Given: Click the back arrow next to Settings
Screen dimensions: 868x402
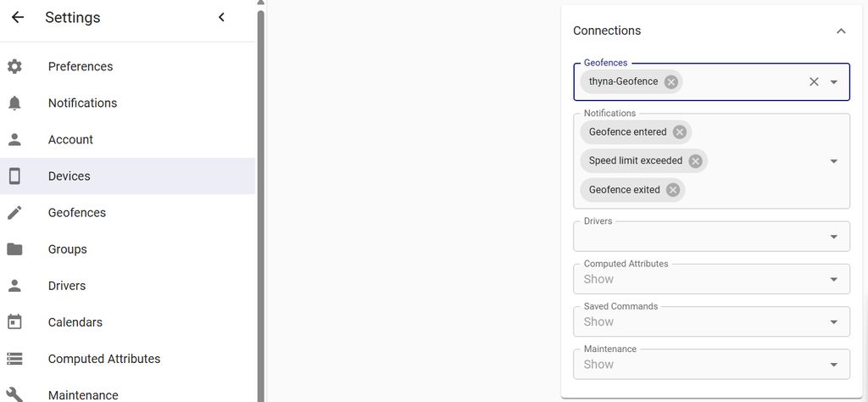Looking at the screenshot, I should pos(18,17).
